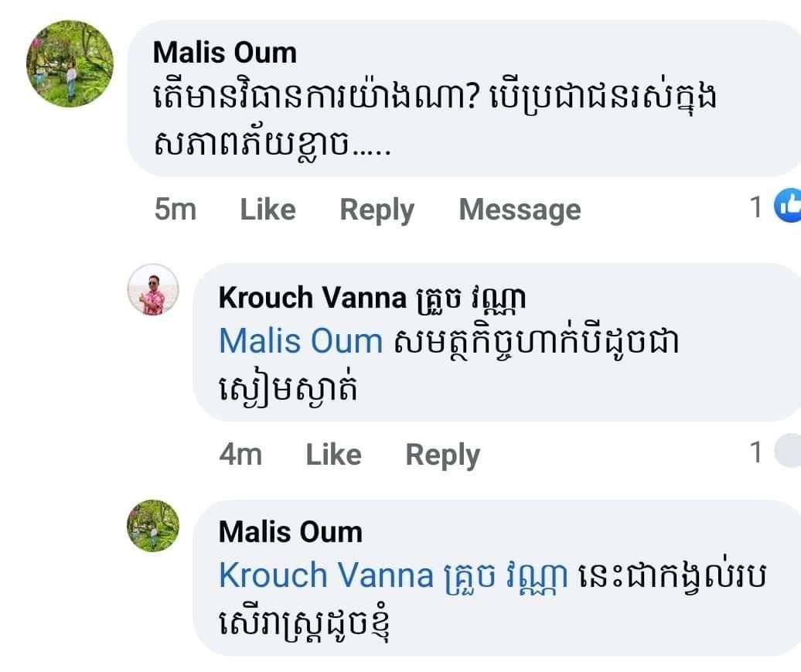The height and width of the screenshot is (672, 801).
Task: Click the Khmer text of Krouch Vanna's reply
Action: pos(533,342)
